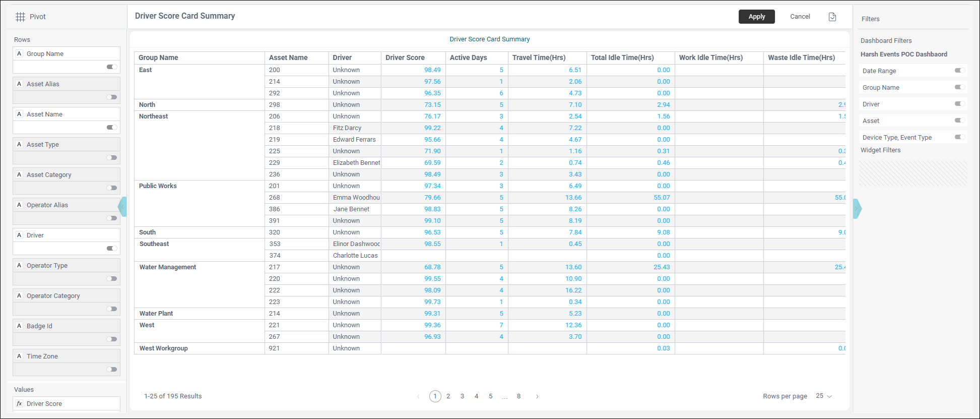This screenshot has height=419, width=980.
Task: Click type icon beside Driver row field
Action: 19,235
